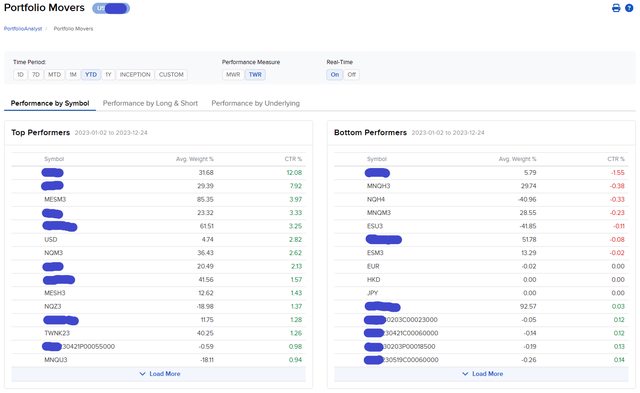Load more bottom performers
The image size is (640, 393).
[x=481, y=374]
